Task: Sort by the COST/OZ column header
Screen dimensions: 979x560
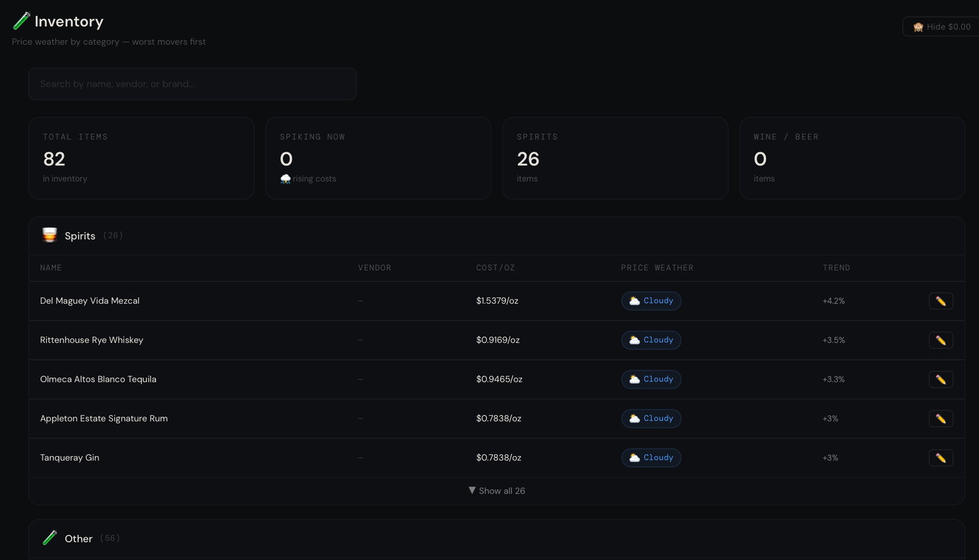Action: coord(496,268)
